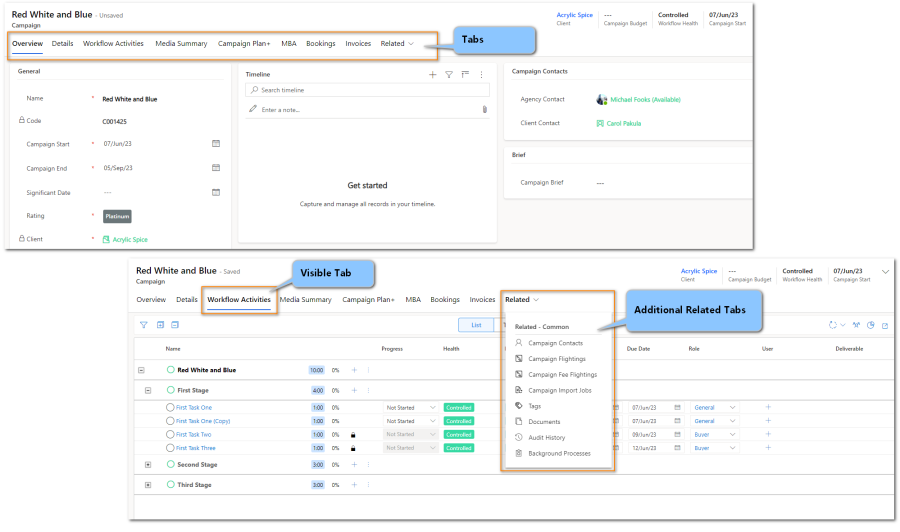Mark First Task Two circle as complete
Screen dimensions: 900x532
click(170, 435)
